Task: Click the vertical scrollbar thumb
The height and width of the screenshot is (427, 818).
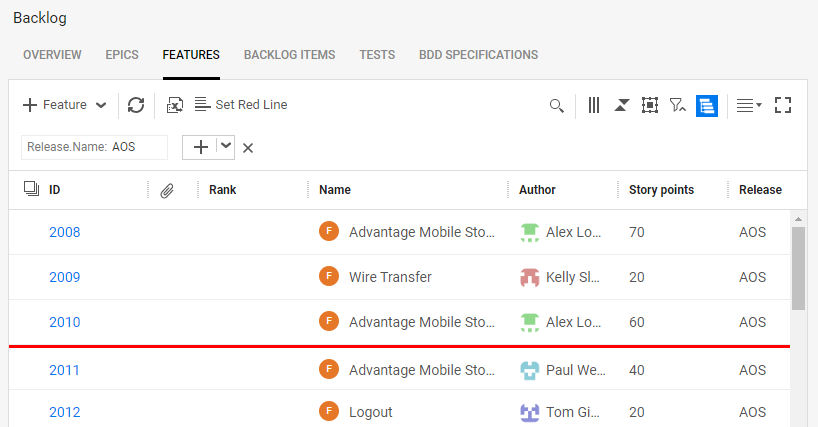Action: coord(798,268)
